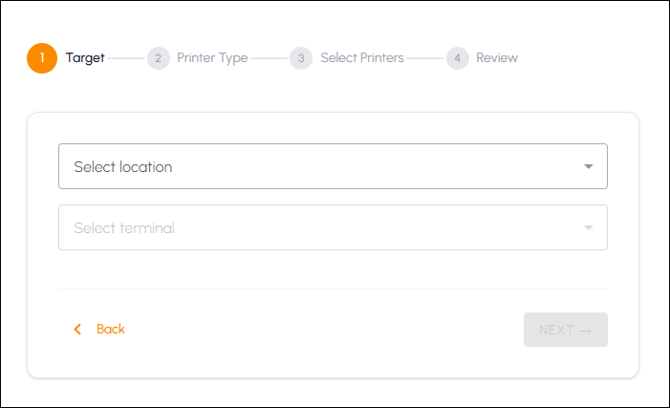Click the orange back chevron icon
Screen dimensions: 670x408
tap(77, 329)
